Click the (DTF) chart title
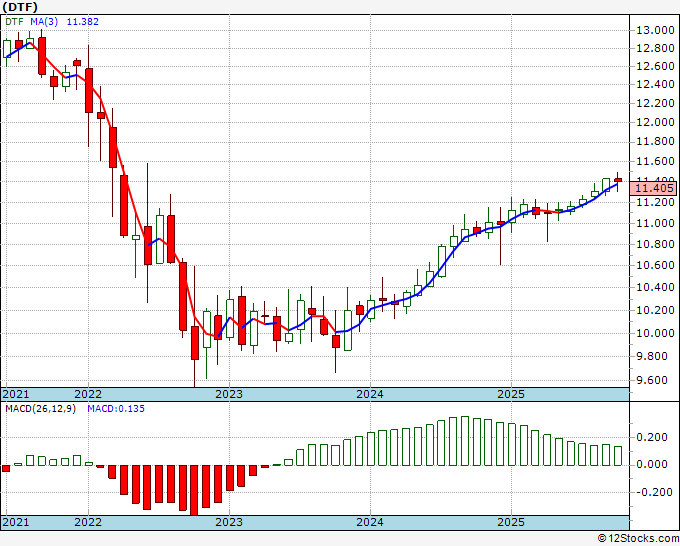Screen dimensions: 680x546 point(20,7)
